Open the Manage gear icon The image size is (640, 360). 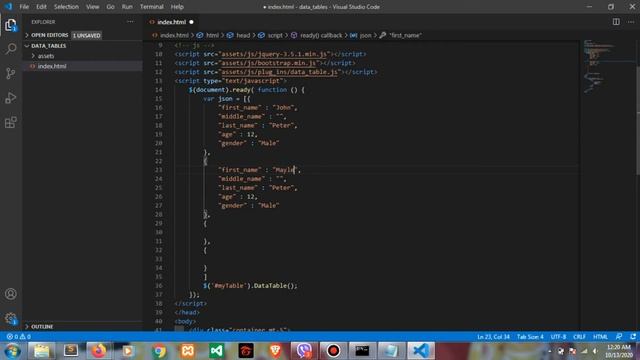(11, 318)
